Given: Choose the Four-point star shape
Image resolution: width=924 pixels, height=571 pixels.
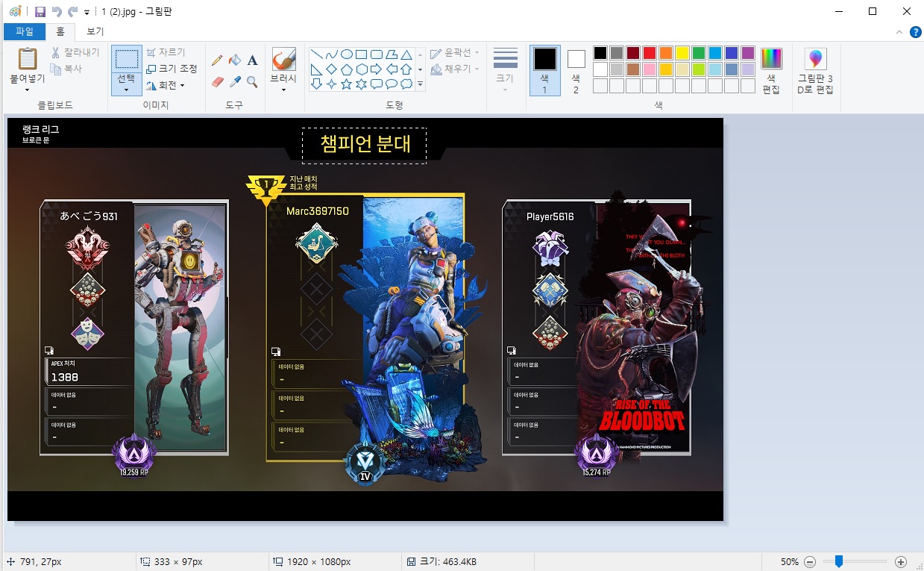Looking at the screenshot, I should (x=331, y=84).
